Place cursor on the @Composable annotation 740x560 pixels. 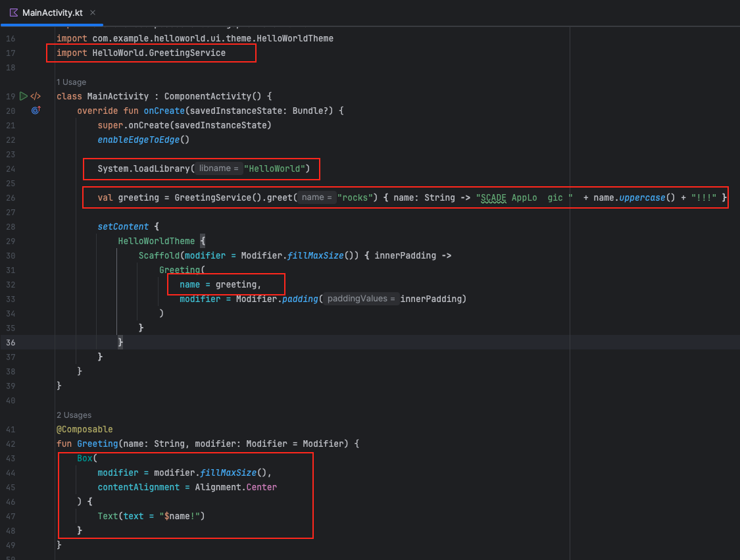tap(84, 429)
